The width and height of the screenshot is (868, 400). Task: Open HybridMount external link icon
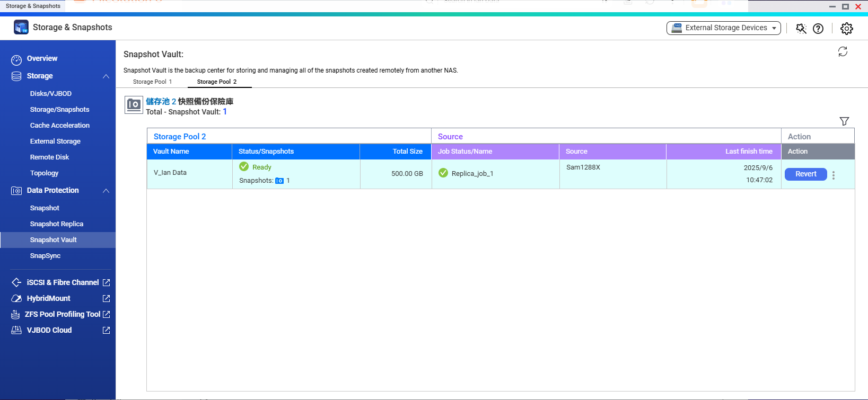click(106, 298)
